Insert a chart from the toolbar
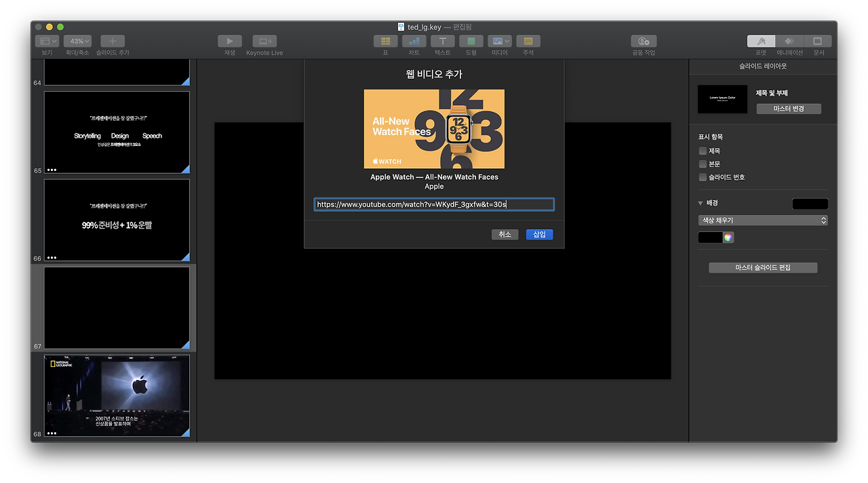 point(414,41)
